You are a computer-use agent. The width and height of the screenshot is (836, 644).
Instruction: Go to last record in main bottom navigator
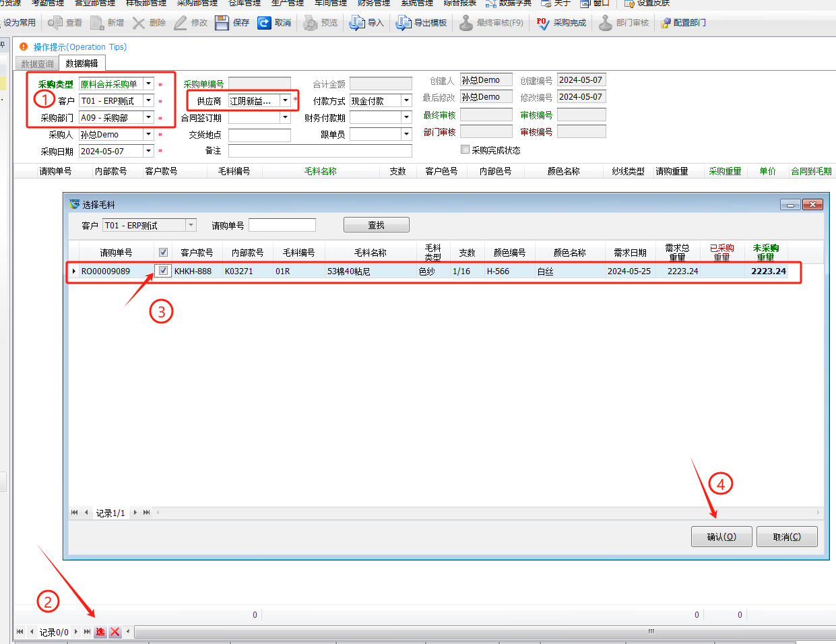(87, 632)
